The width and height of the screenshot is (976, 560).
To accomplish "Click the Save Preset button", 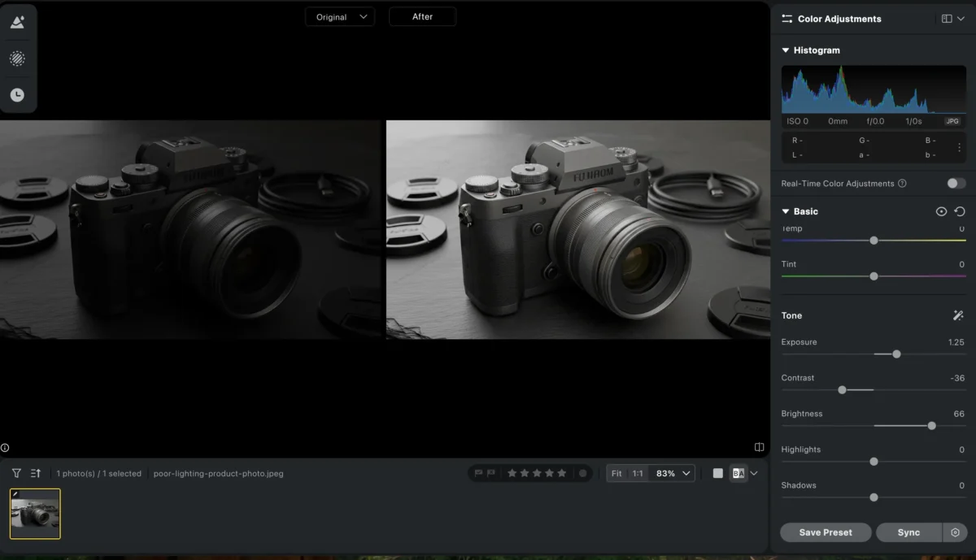I will [826, 532].
